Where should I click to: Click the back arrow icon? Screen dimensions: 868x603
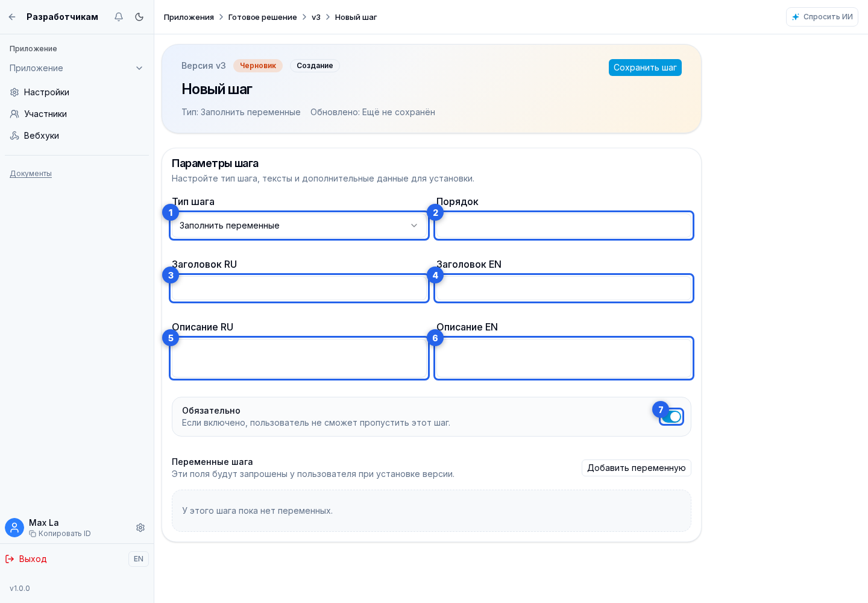12,17
